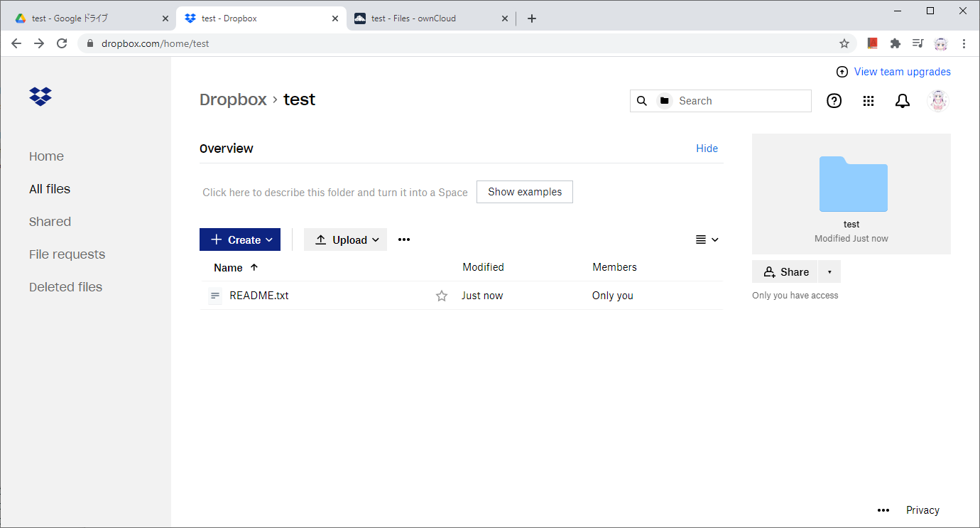Reload the Dropbox page
The image size is (980, 528).
pyautogui.click(x=62, y=43)
